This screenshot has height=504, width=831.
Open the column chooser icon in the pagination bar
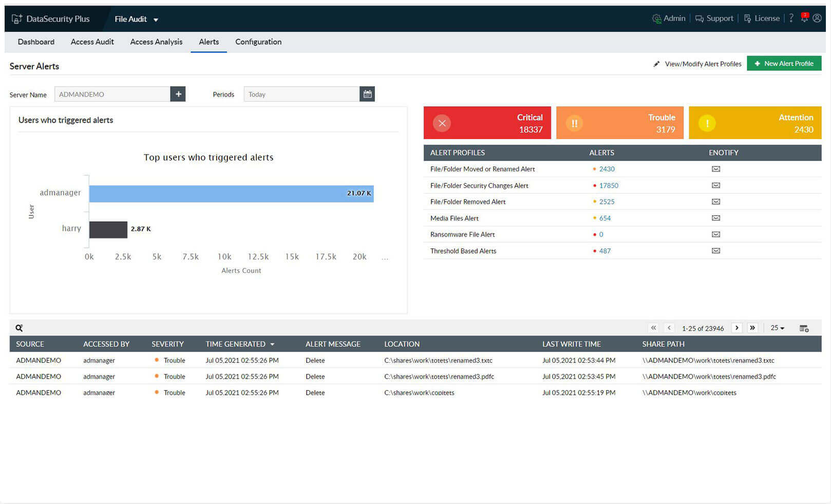(804, 328)
